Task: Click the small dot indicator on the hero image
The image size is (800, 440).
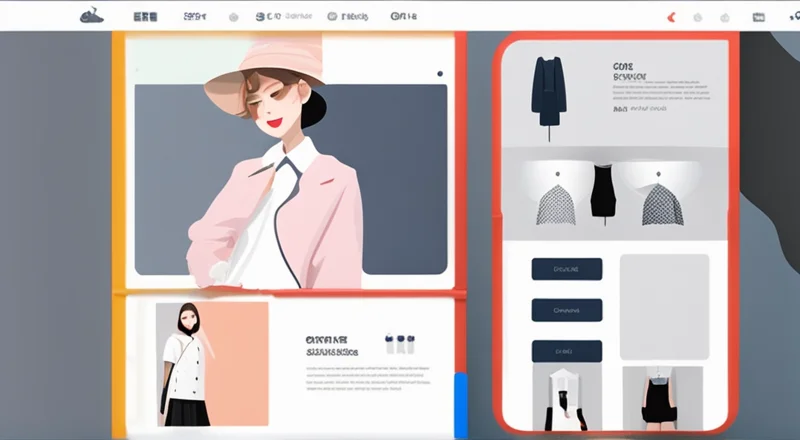Action: 439,73
